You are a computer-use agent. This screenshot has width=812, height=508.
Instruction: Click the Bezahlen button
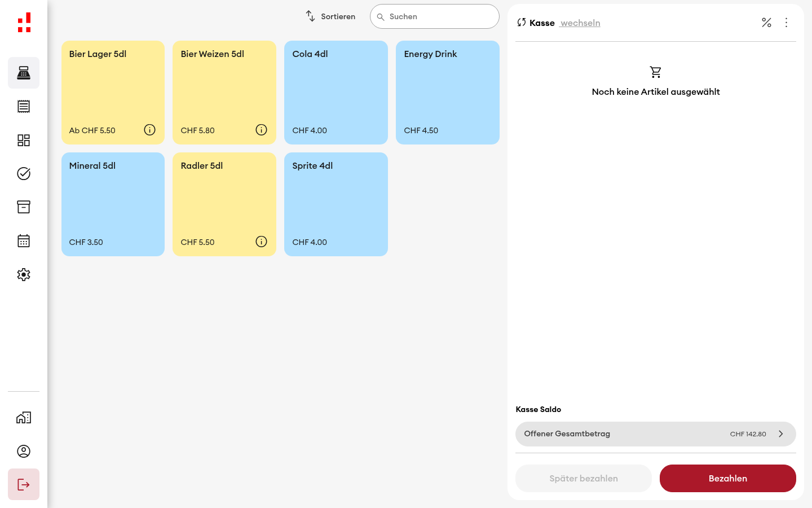(728, 479)
